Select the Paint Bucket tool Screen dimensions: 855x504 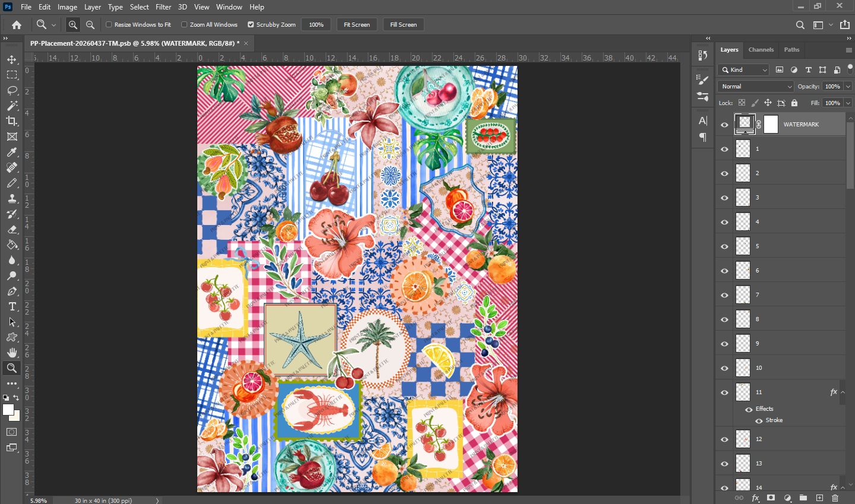click(x=12, y=245)
